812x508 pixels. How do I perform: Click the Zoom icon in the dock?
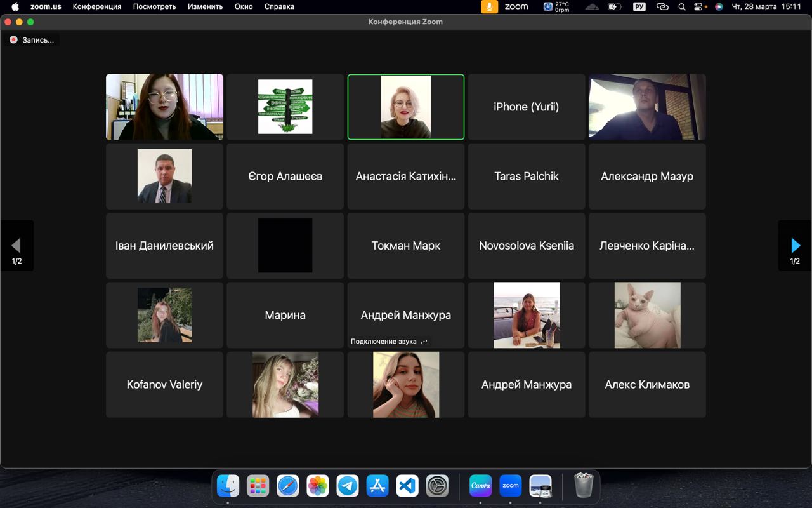pos(511,486)
